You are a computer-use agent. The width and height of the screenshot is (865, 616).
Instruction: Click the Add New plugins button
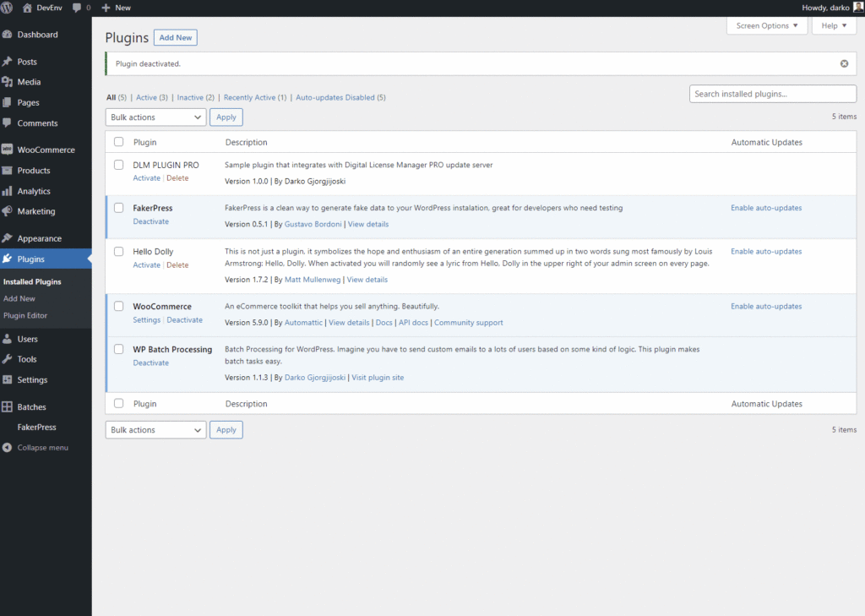(x=175, y=37)
